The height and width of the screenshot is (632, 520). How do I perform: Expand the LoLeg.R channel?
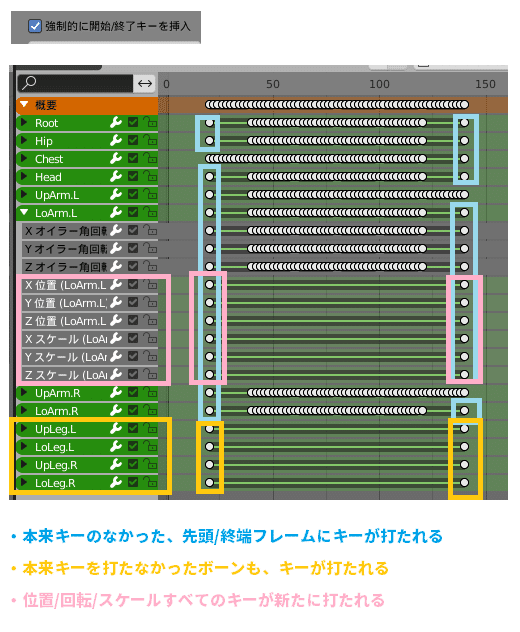point(24,482)
